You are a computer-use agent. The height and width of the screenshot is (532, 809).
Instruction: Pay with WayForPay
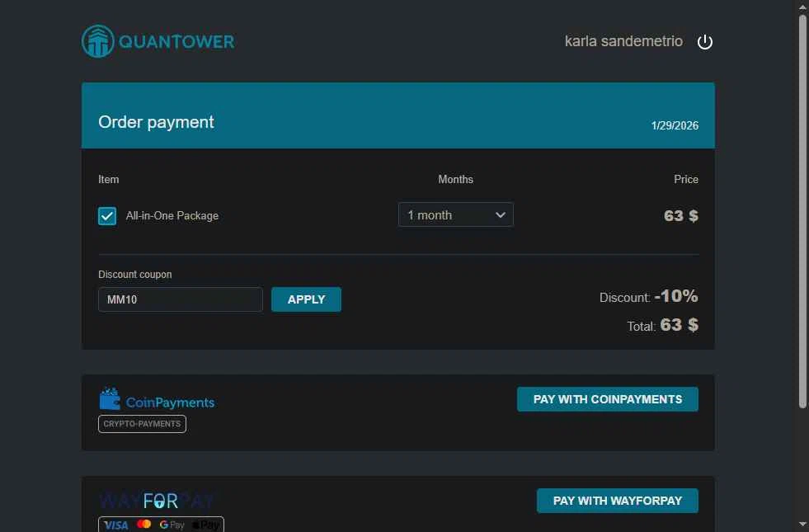pos(617,501)
